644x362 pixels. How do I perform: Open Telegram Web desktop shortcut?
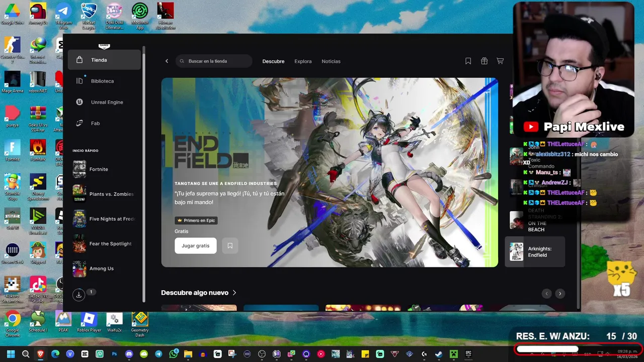coord(63,16)
